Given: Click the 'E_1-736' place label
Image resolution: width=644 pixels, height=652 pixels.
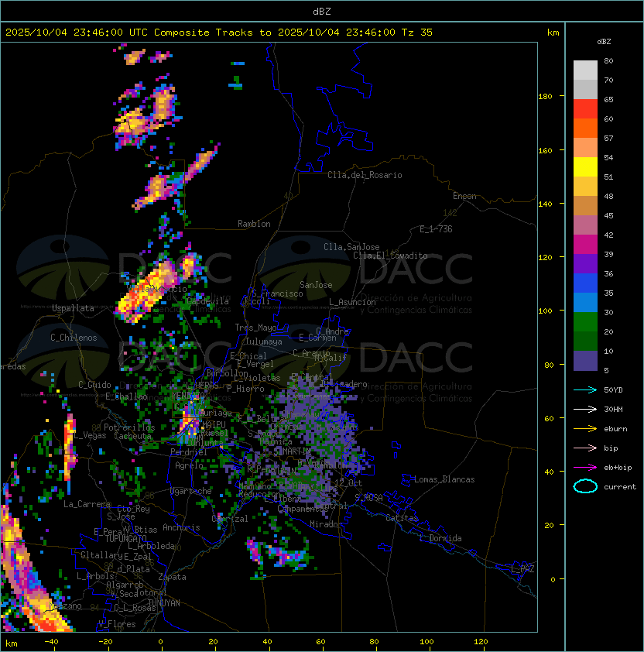Looking at the screenshot, I should 436,229.
